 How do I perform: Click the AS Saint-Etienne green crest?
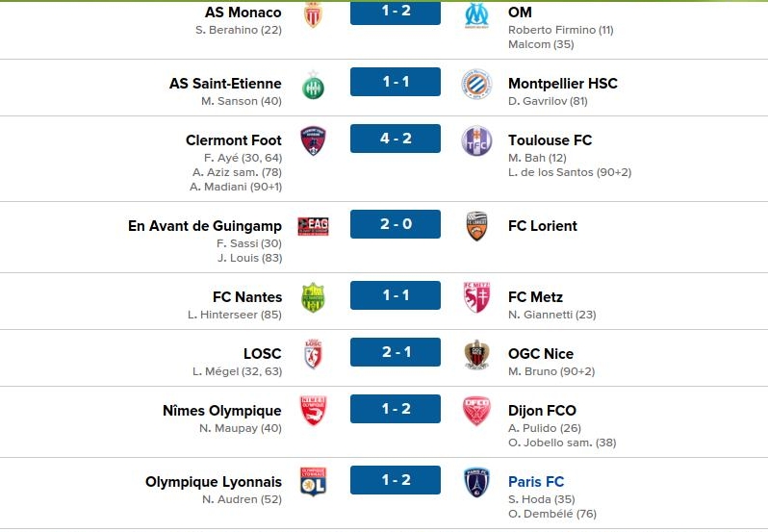313,85
